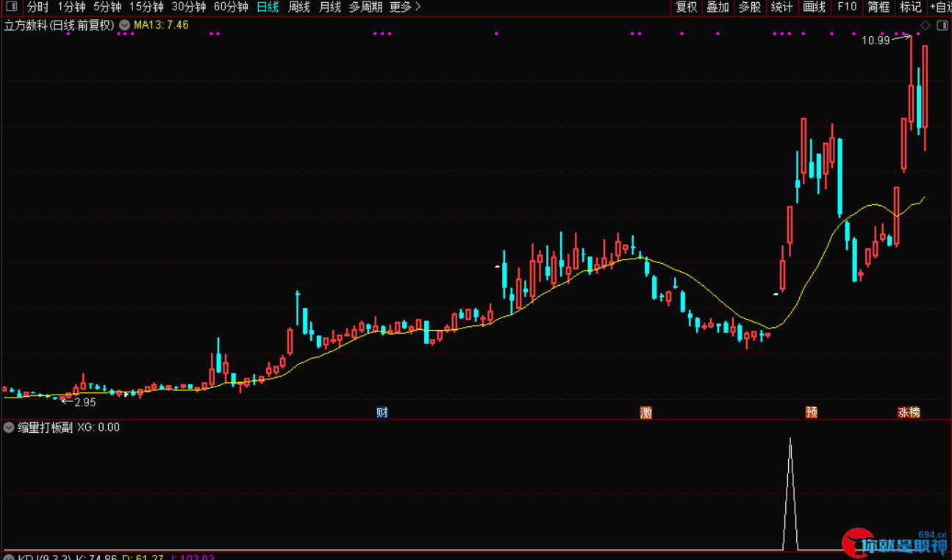Screen dimensions: 952x560
Task: Add stock via +自选 button
Action: point(940,7)
